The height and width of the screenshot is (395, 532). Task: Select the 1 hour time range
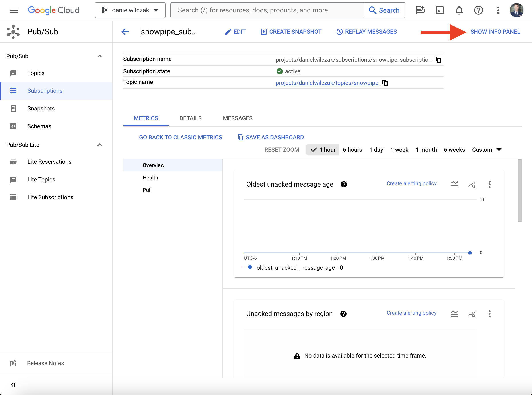[323, 150]
